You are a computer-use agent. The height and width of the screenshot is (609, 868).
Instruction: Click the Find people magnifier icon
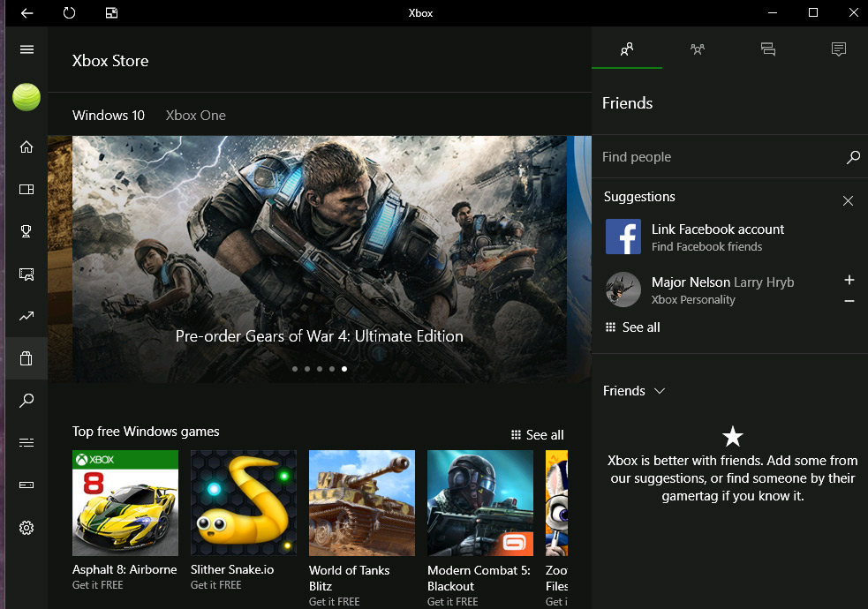click(853, 158)
